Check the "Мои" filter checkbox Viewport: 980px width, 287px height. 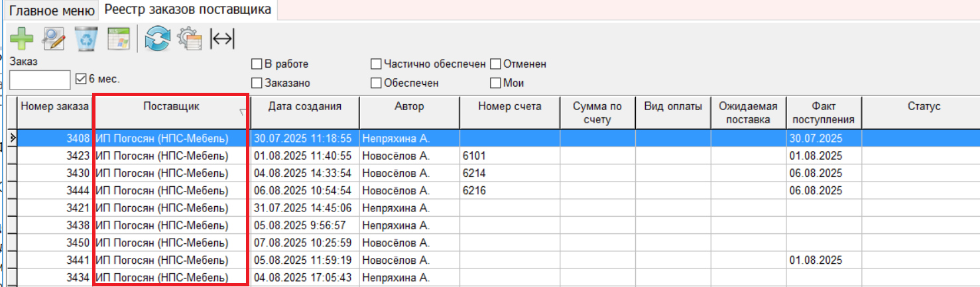[x=495, y=83]
